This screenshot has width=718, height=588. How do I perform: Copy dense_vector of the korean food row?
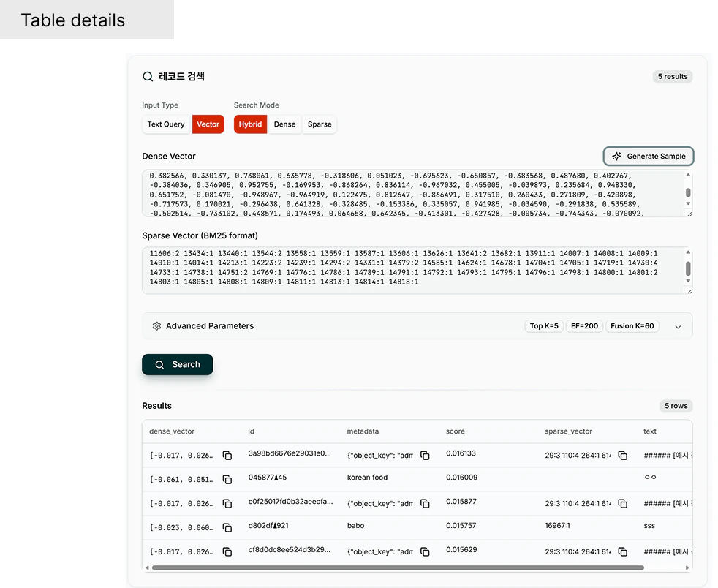227,480
